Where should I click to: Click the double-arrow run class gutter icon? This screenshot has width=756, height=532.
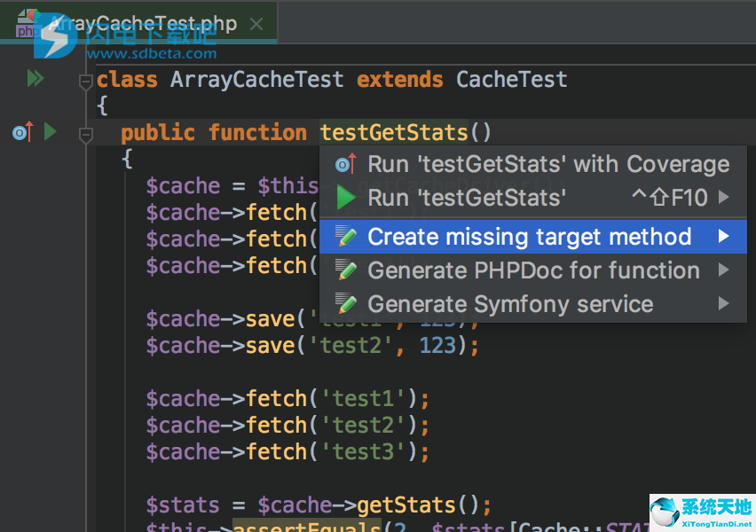tap(35, 78)
